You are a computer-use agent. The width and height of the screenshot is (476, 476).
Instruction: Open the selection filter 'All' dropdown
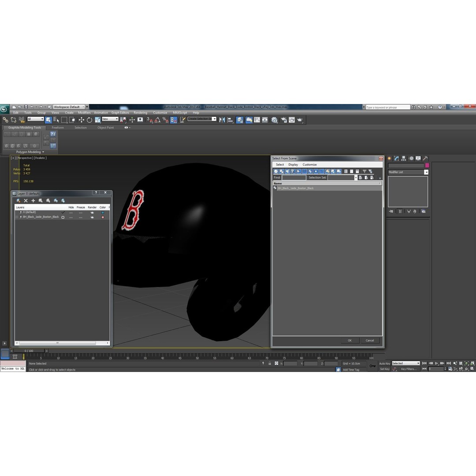(x=36, y=119)
